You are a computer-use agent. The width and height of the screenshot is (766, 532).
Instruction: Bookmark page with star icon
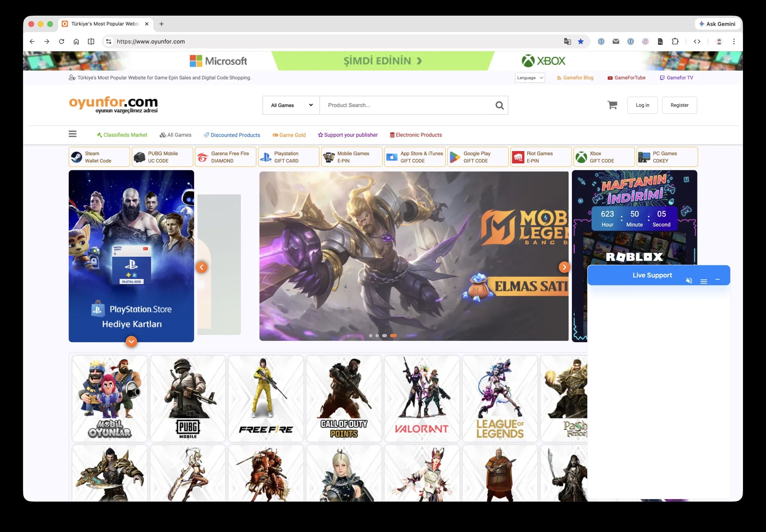tap(581, 41)
